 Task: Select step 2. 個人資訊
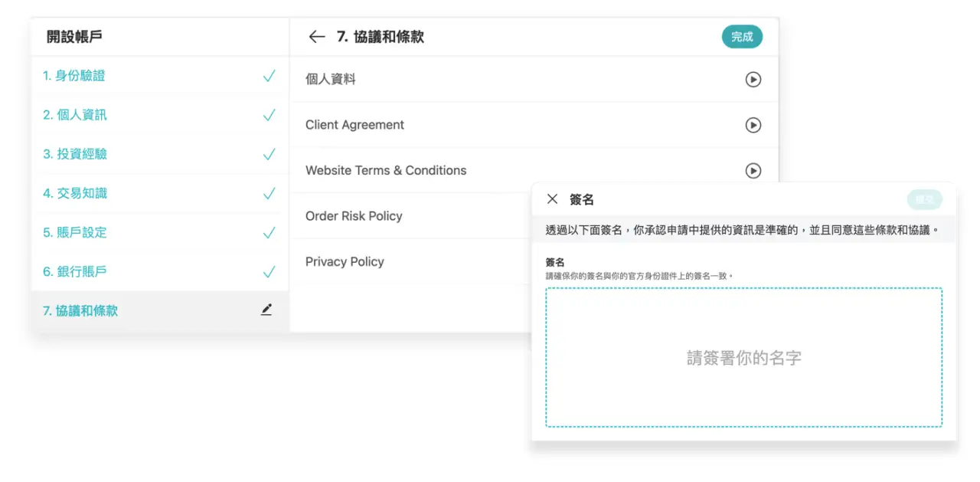[x=160, y=115]
